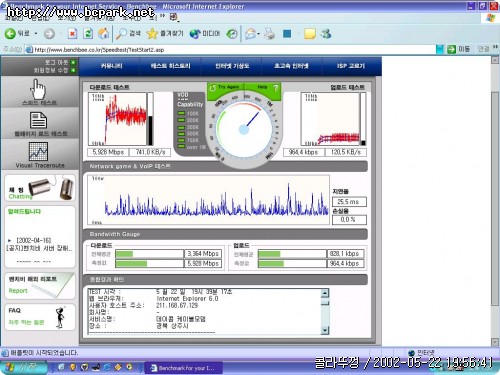
Task: Click the download speed 5,928 Mbps value
Action: pyautogui.click(x=108, y=152)
